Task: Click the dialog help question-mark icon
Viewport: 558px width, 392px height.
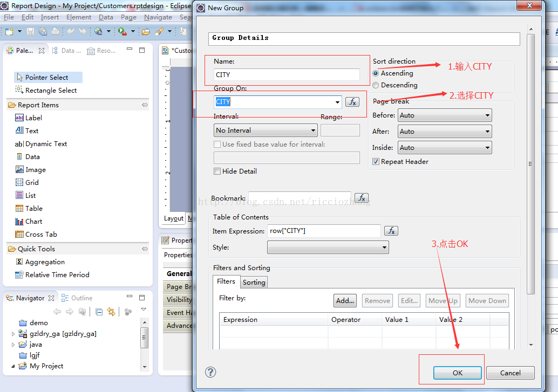Action: point(210,372)
